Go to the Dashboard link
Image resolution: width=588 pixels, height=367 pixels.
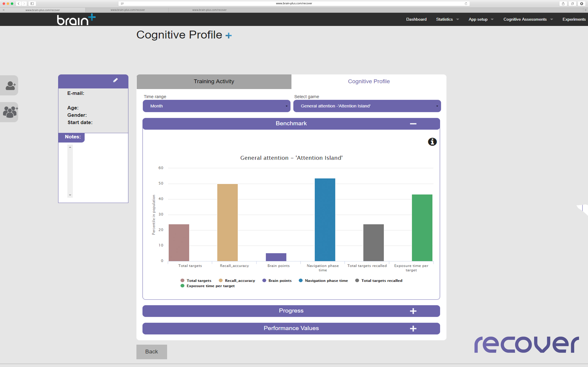(416, 19)
